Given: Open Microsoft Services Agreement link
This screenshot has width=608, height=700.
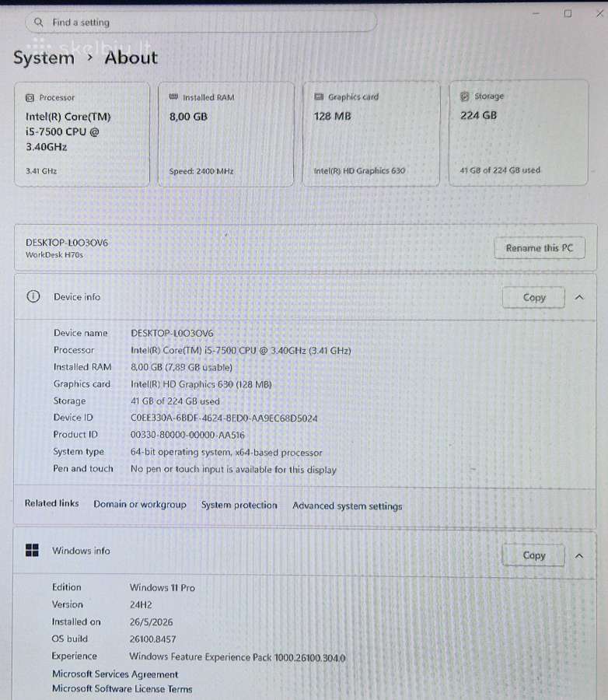Looking at the screenshot, I should tap(115, 674).
